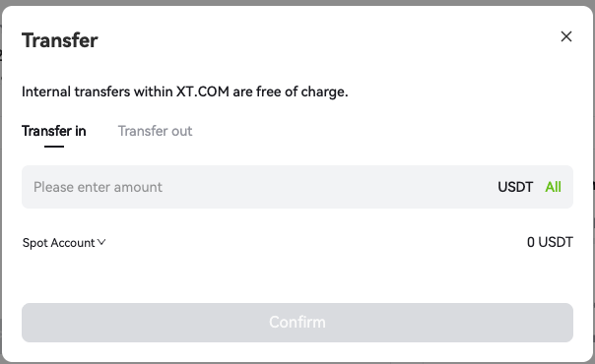Click the XT.COM text in the notice

(203, 91)
